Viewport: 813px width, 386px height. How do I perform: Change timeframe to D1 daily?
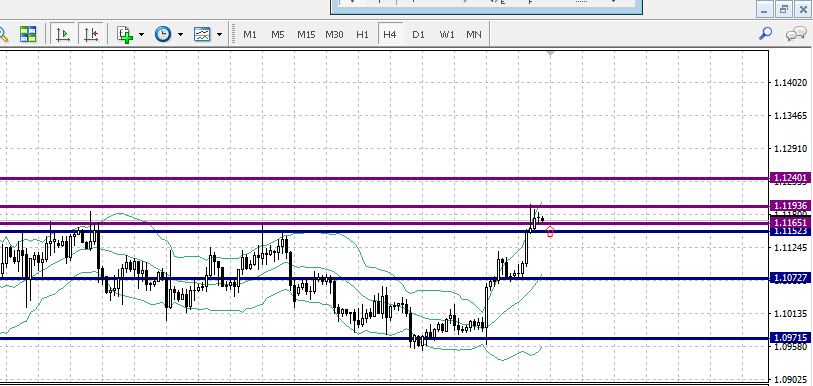click(x=418, y=35)
